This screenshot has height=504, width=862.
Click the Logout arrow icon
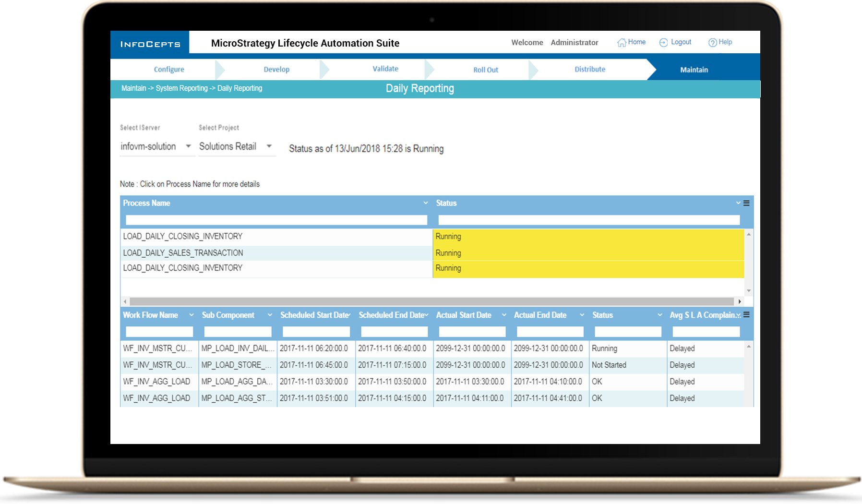pyautogui.click(x=663, y=43)
